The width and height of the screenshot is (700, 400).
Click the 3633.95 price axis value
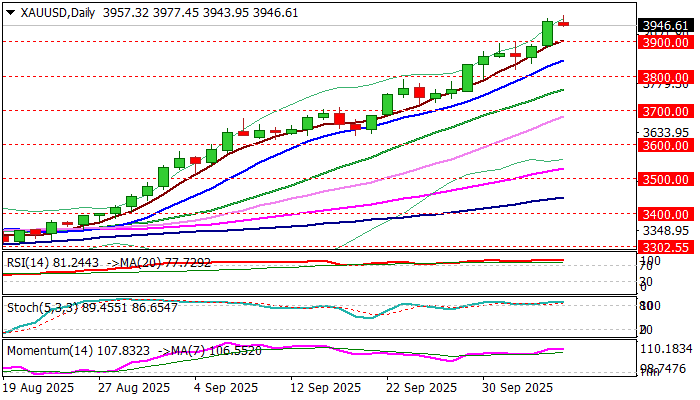point(666,132)
